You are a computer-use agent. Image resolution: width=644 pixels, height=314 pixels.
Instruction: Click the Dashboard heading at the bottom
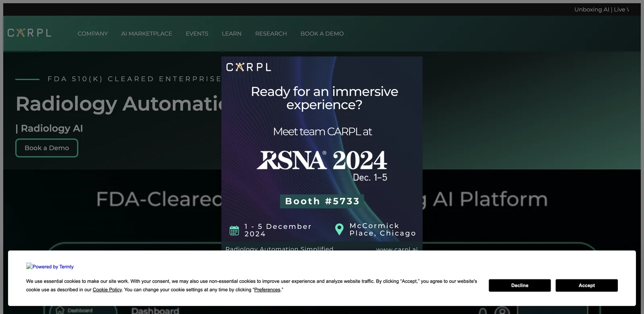[155, 311]
